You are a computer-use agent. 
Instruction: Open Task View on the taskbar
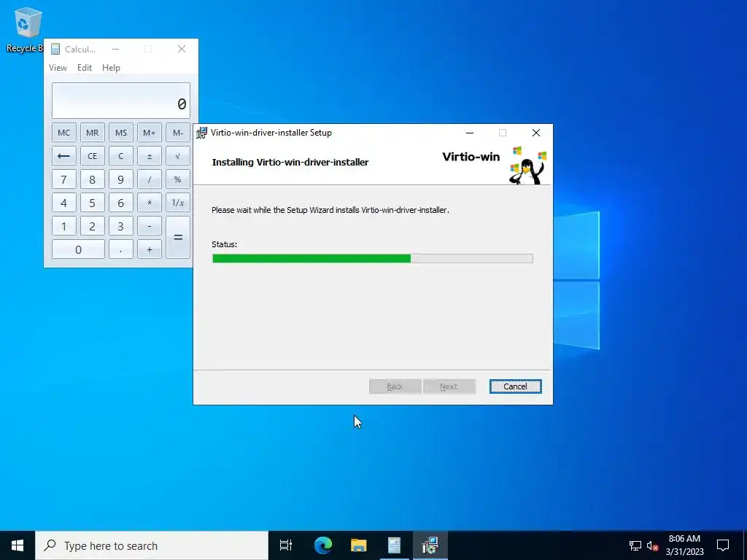pos(286,545)
